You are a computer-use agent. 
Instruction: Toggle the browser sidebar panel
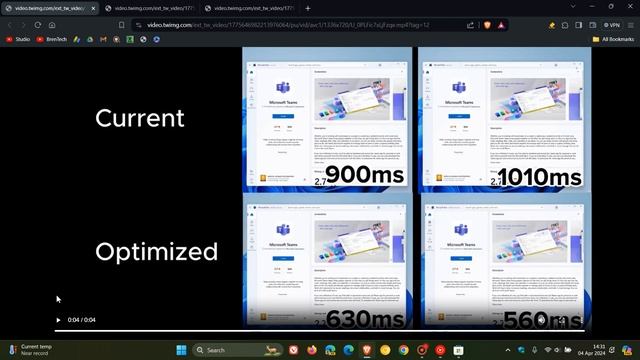[x=578, y=25]
